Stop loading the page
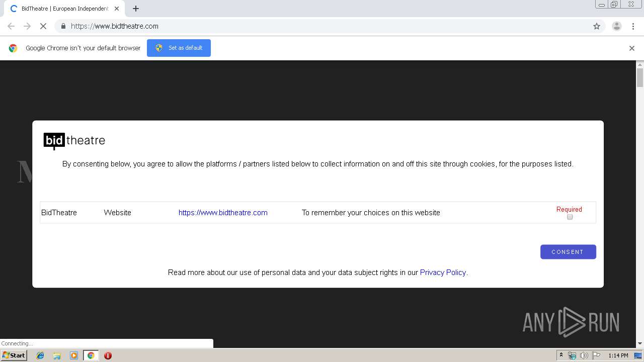The image size is (644, 362). pos(43,26)
